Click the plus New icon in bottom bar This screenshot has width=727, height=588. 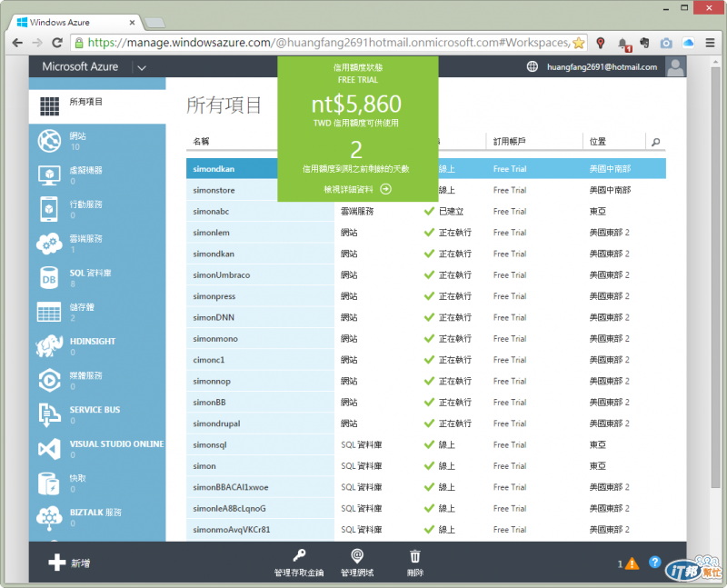(57, 563)
